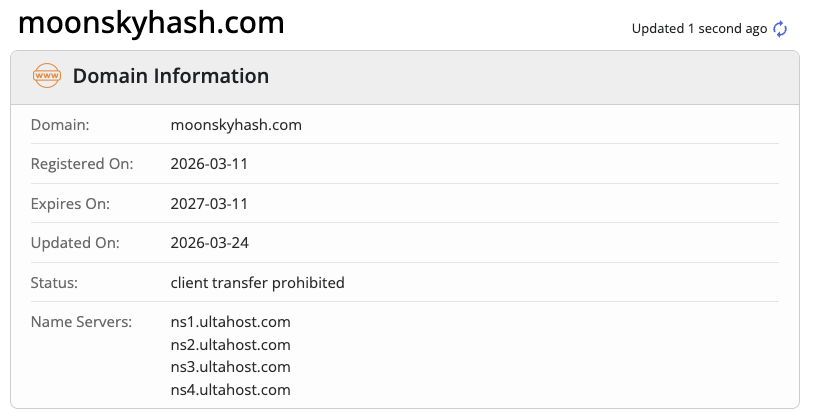Screen dimensions: 816x420
Task: Click the moonskyhash.com page heading
Action: coord(151,22)
